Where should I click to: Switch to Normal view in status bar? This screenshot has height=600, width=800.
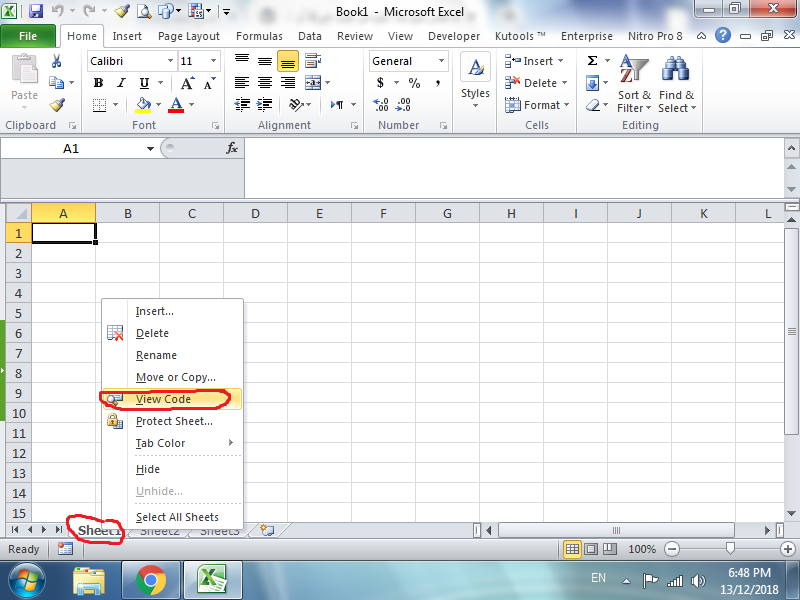[572, 549]
